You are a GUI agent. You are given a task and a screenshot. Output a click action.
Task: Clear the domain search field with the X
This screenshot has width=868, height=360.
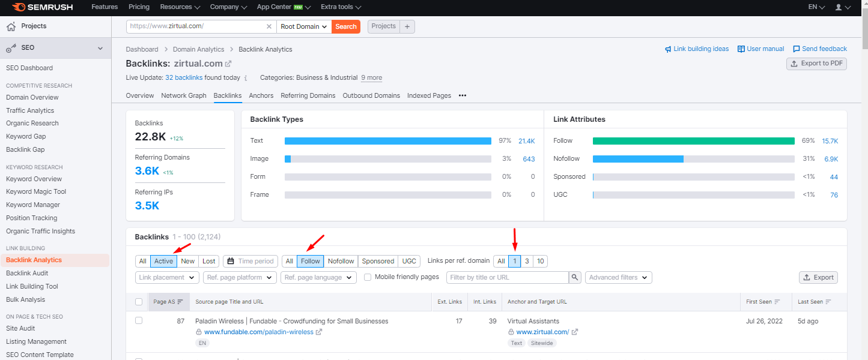pos(269,26)
